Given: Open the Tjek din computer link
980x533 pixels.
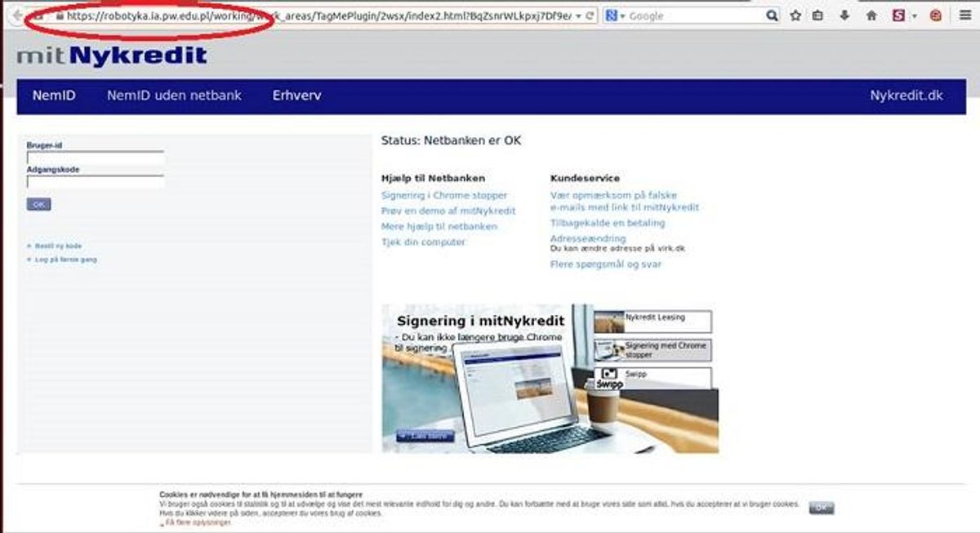Looking at the screenshot, I should tap(423, 242).
